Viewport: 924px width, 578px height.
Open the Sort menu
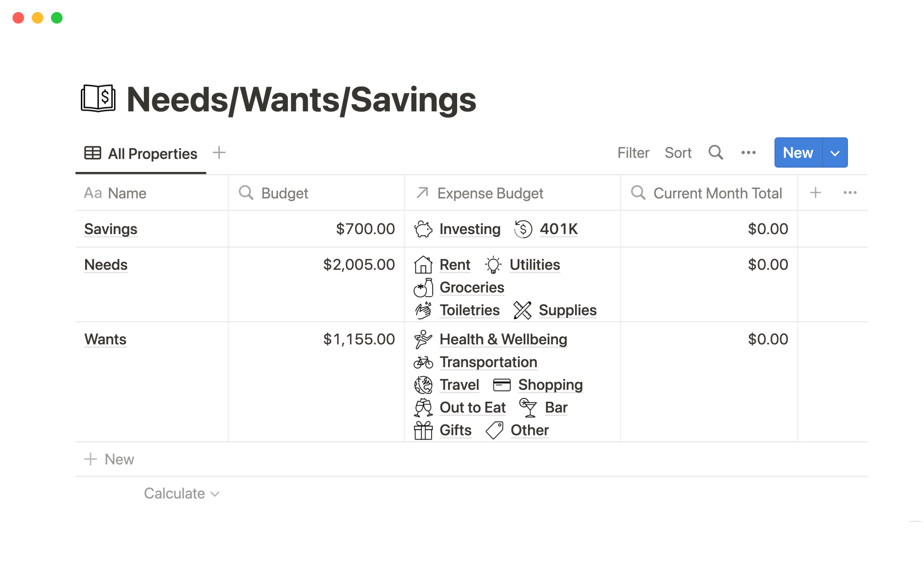(678, 153)
